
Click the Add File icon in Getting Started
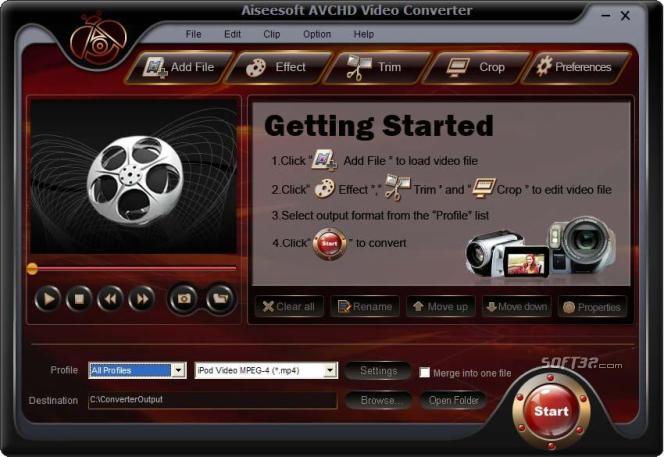[x=325, y=160]
